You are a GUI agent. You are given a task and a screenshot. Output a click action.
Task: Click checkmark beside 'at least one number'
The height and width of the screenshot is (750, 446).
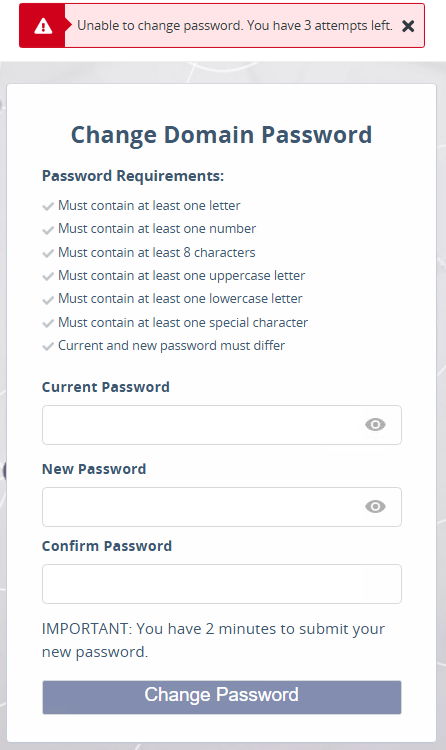point(48,230)
